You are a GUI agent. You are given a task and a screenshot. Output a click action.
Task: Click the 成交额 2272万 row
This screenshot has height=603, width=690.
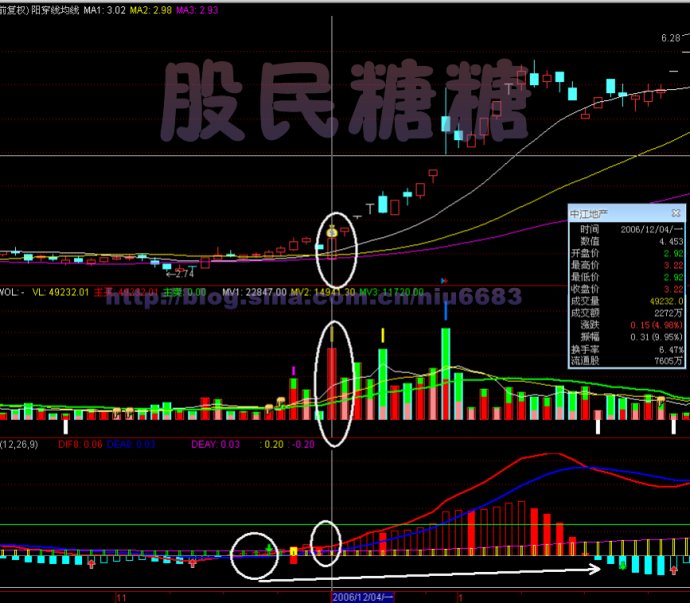[x=627, y=313]
